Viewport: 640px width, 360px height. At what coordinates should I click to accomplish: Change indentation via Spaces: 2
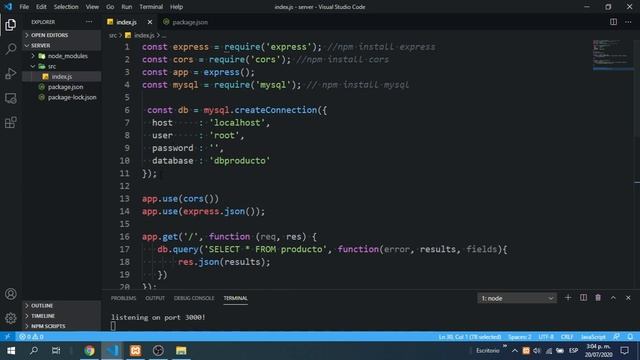pos(520,337)
